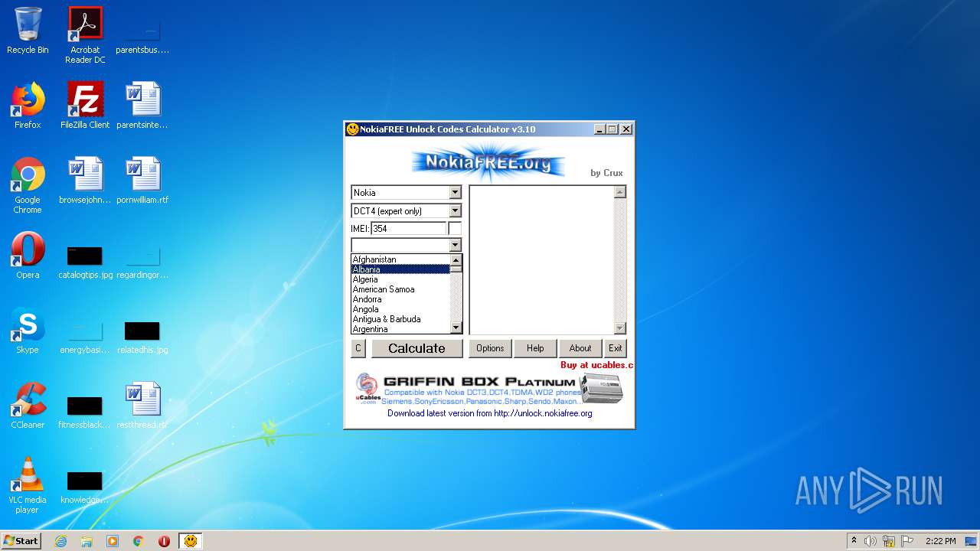The width and height of the screenshot is (980, 551).
Task: Open the unlock.nokiafree.org download link
Action: [x=489, y=413]
